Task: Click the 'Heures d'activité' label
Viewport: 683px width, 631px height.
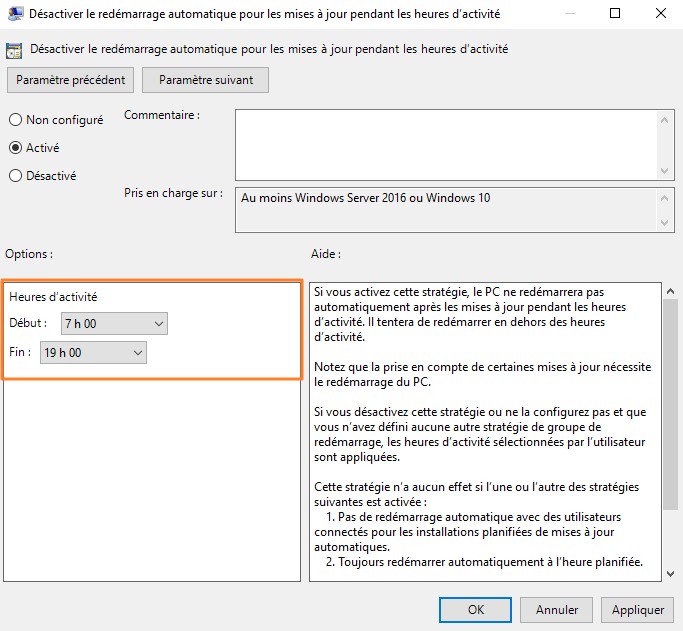Action: [x=53, y=297]
